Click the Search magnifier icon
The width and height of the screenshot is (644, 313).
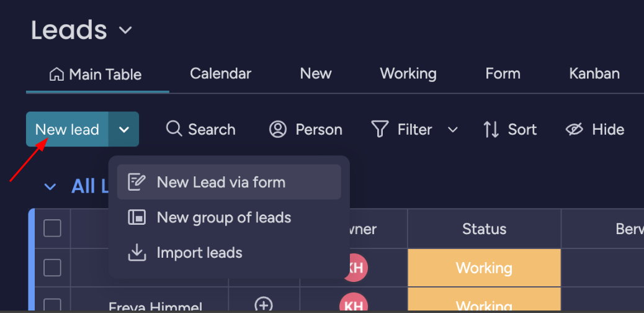174,129
